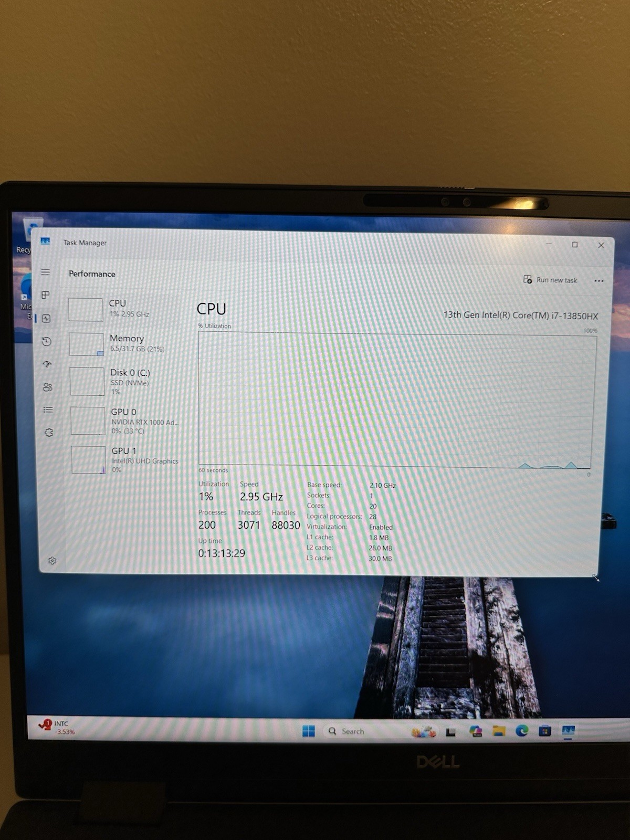This screenshot has width=630, height=840.
Task: Open Task Manager settings gear
Action: [x=52, y=561]
